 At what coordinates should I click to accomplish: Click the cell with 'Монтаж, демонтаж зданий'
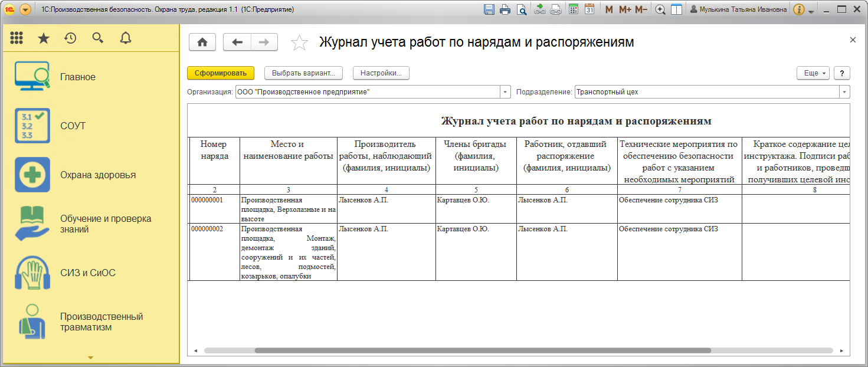[289, 253]
